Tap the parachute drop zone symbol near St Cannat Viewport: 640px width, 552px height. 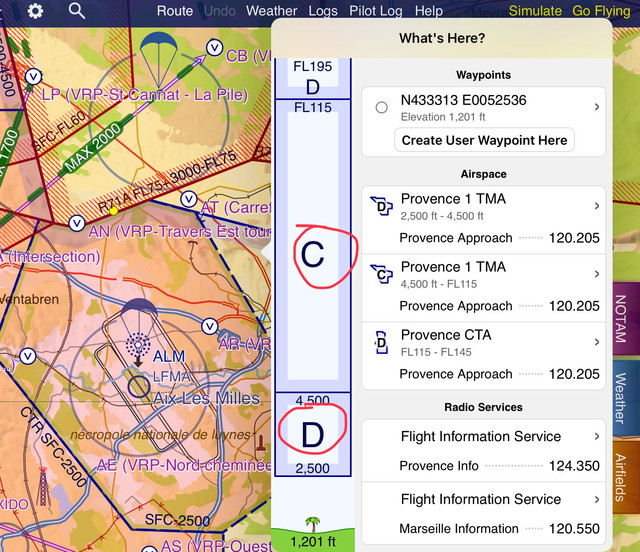pos(159,59)
